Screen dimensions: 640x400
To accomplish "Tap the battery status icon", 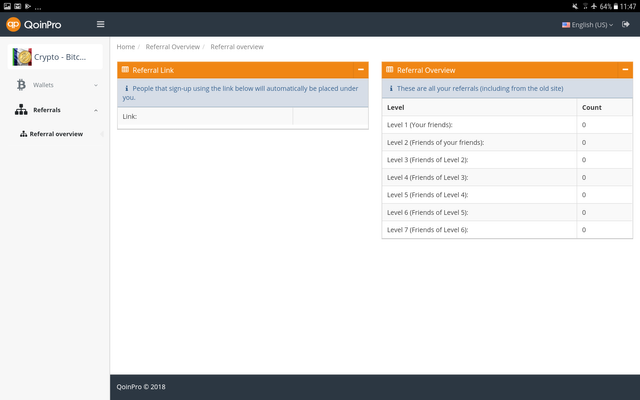I will point(616,6).
